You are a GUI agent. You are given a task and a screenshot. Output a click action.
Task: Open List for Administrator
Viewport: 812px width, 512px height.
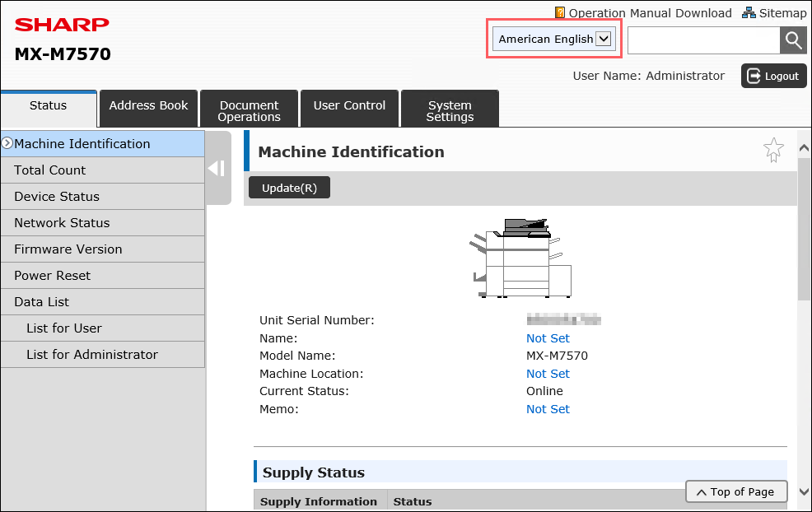point(103,355)
